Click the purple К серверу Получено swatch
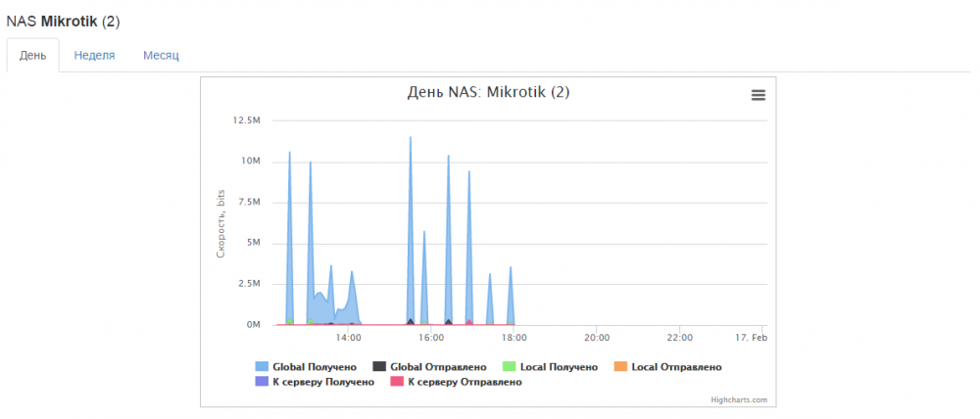Image resolution: width=980 pixels, height=419 pixels. 262,382
